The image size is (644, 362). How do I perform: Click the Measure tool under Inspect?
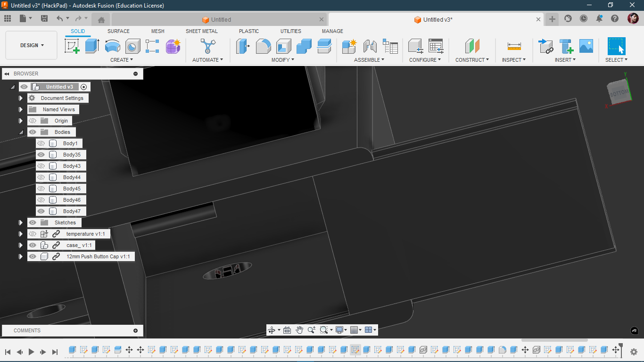tap(514, 46)
